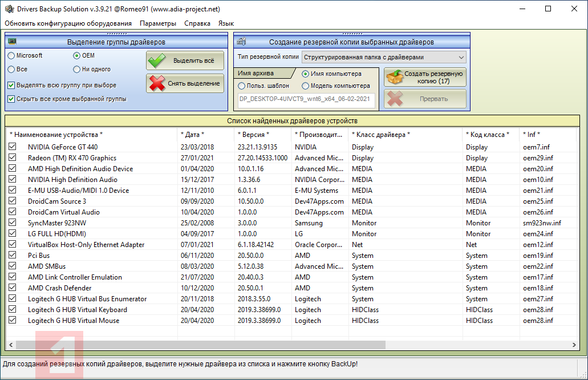
Task: Uncheck DroidCam Source 3 checkbox
Action: point(13,201)
